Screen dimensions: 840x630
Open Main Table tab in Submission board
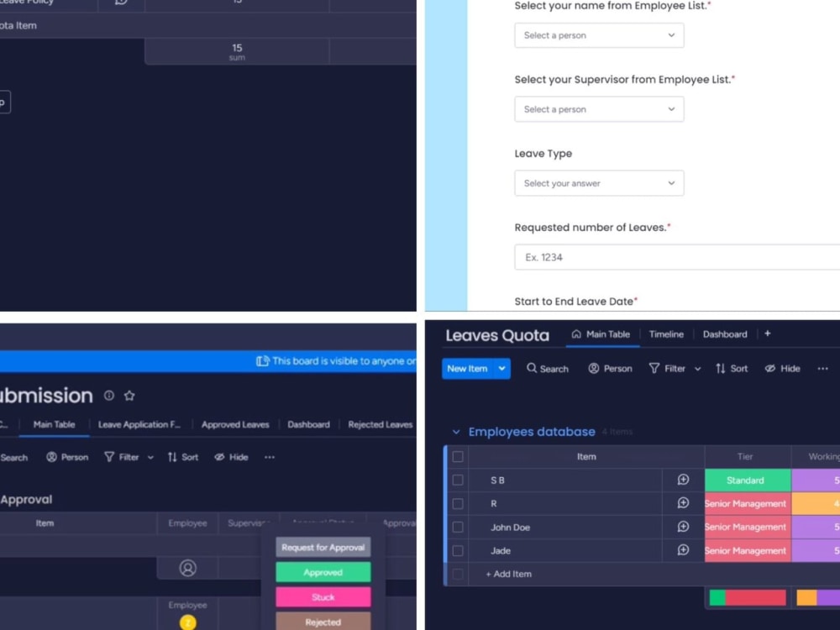(54, 424)
